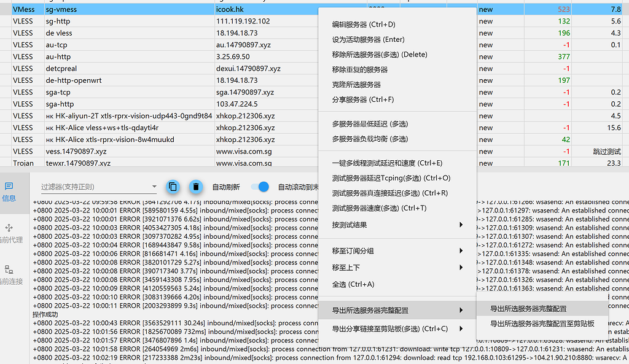This screenshot has width=629, height=364.
Task: Click the 111.119.192.102 address cell
Action: coord(267,21)
